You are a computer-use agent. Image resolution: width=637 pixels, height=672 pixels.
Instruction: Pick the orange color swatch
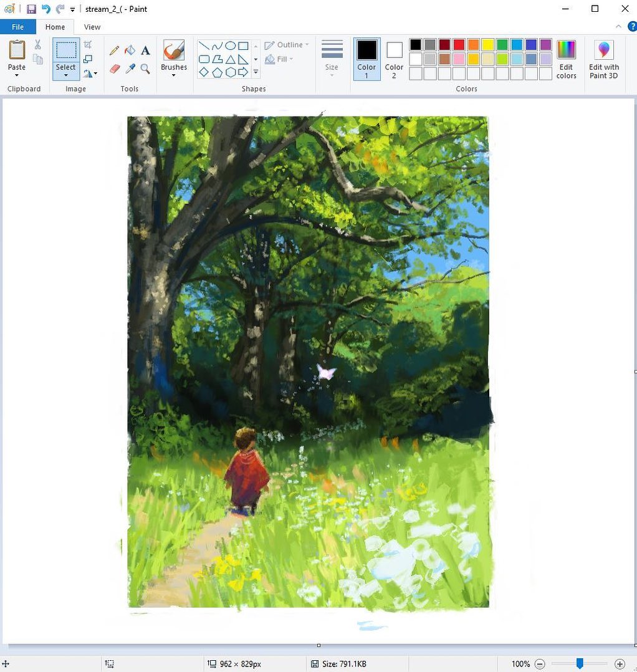pyautogui.click(x=473, y=45)
